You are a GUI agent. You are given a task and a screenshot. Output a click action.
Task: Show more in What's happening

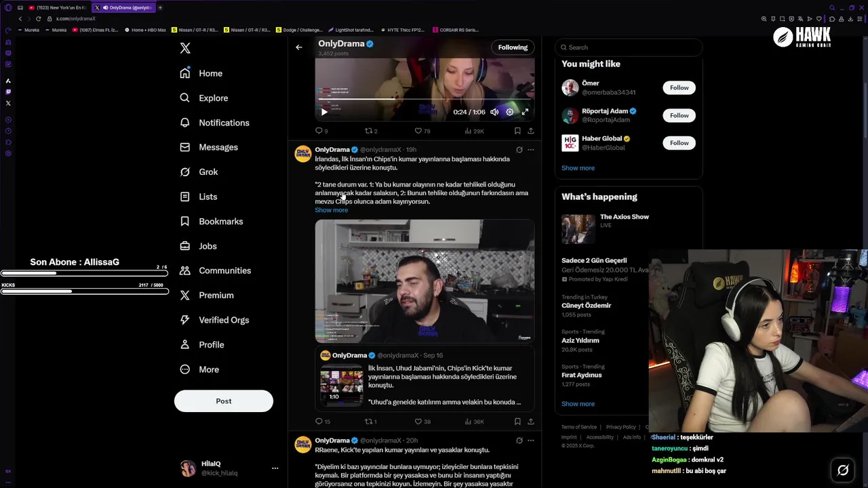click(578, 404)
